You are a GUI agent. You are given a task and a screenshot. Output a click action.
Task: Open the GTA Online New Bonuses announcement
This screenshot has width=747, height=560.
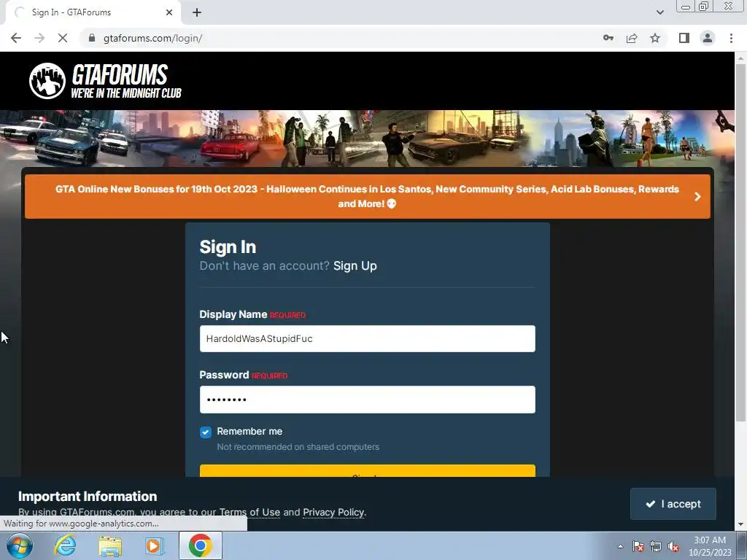pyautogui.click(x=367, y=196)
